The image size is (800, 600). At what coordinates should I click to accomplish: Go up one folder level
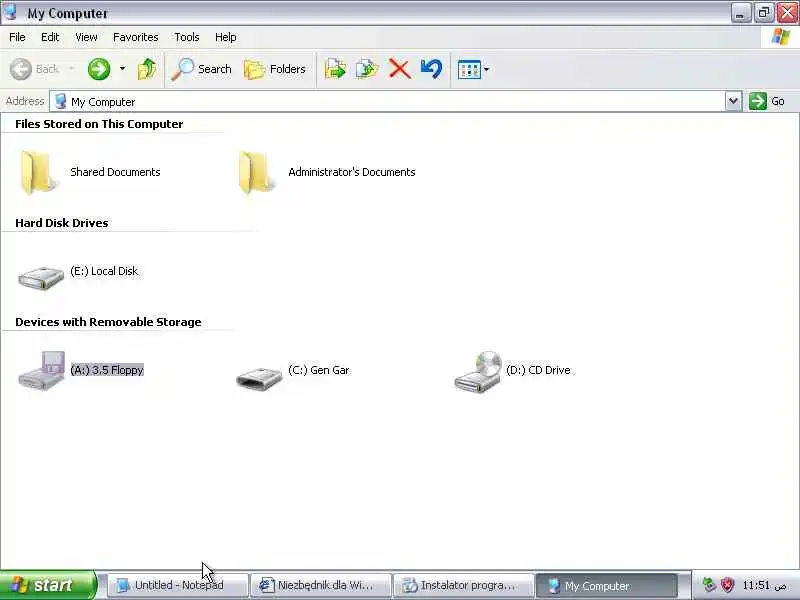click(147, 69)
